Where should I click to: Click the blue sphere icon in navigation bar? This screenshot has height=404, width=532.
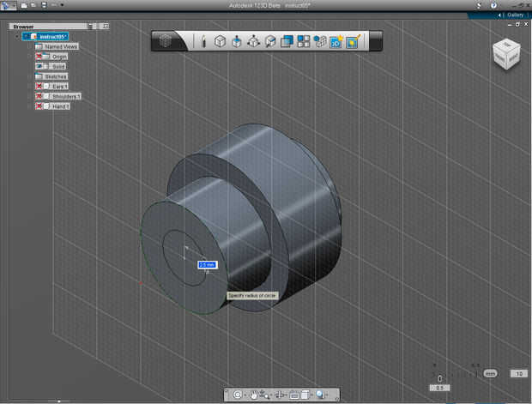319,395
